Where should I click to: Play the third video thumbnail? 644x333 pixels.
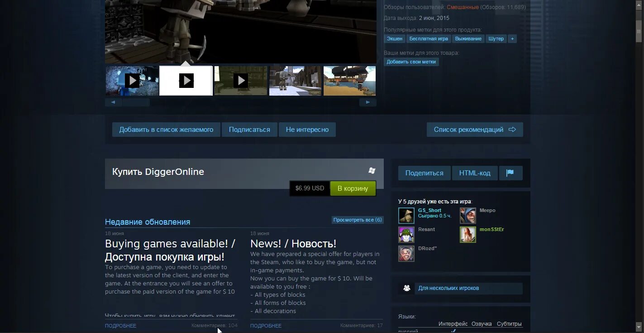click(240, 81)
